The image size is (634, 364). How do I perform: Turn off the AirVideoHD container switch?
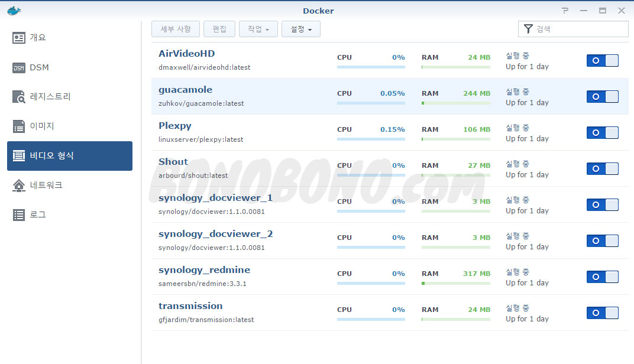[603, 61]
